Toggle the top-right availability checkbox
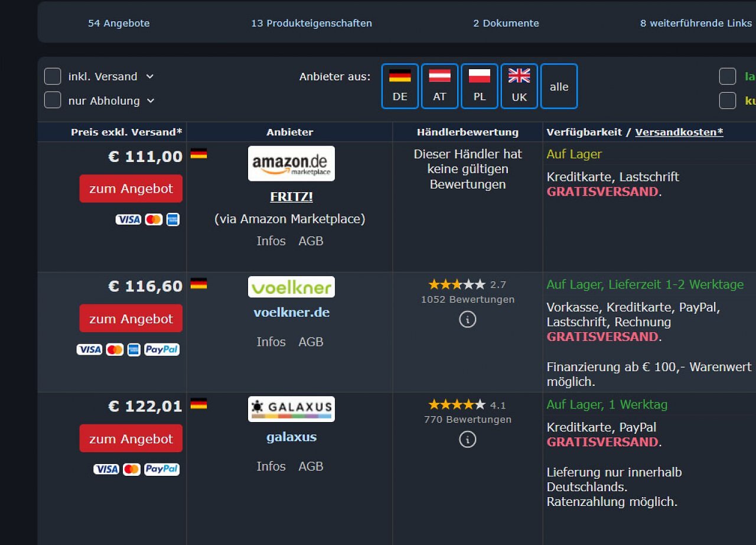Viewport: 756px width, 545px height. tap(728, 76)
